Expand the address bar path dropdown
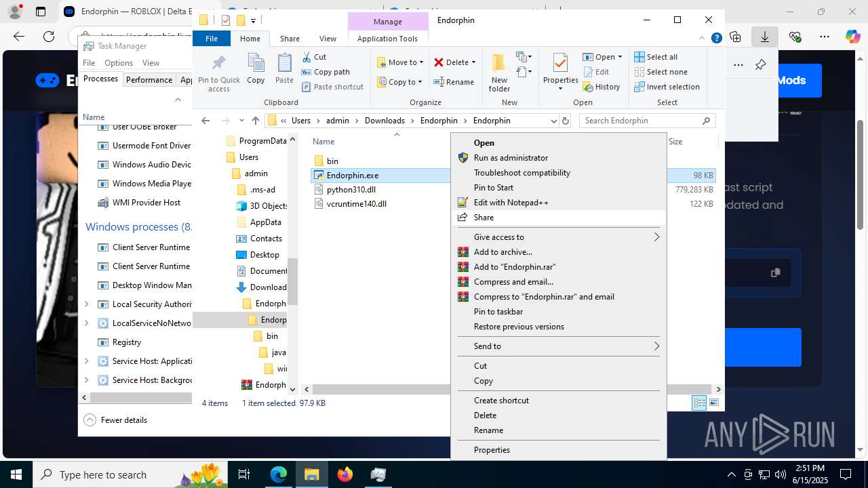 pos(553,121)
